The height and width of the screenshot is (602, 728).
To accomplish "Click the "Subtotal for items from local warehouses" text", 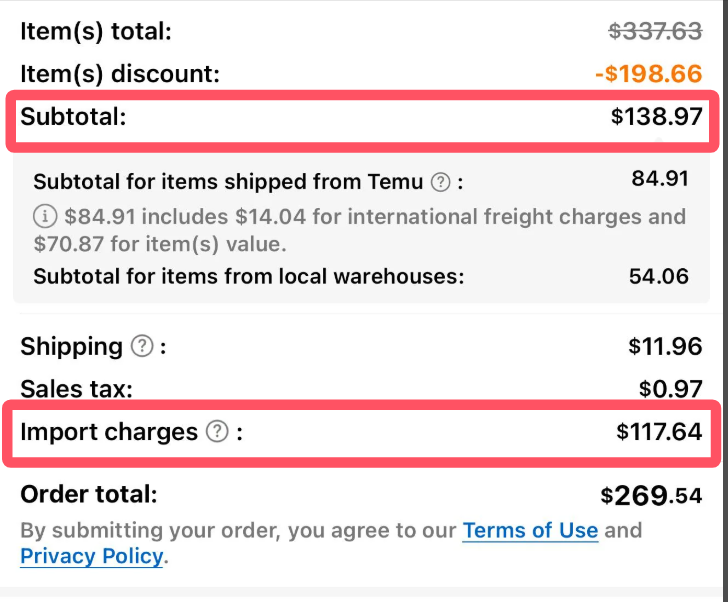I will (249, 277).
